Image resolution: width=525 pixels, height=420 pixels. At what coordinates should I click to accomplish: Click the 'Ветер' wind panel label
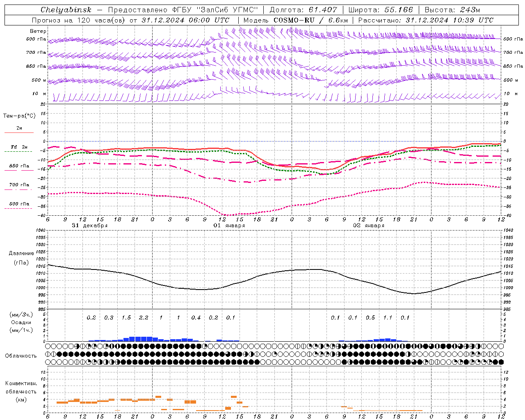coord(38,31)
